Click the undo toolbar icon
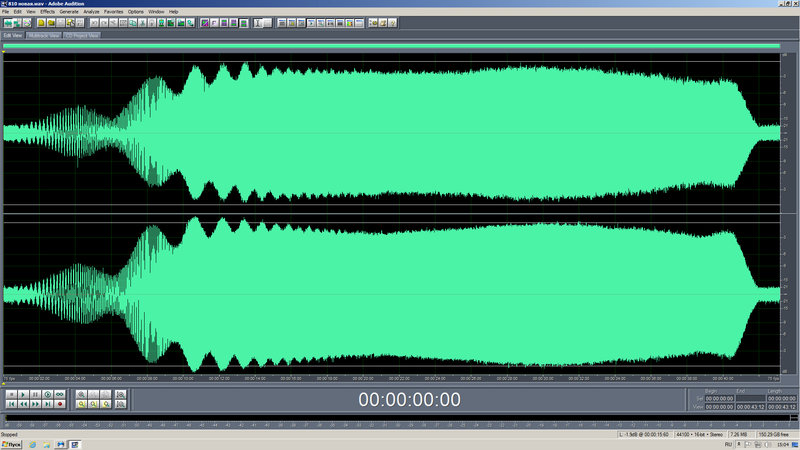 pos(94,23)
